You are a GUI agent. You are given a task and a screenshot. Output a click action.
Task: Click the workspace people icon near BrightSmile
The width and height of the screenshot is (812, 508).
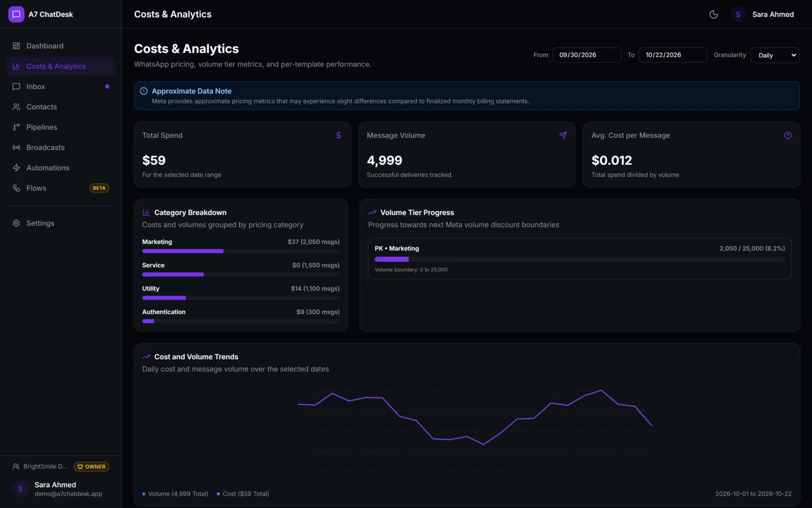(16, 466)
